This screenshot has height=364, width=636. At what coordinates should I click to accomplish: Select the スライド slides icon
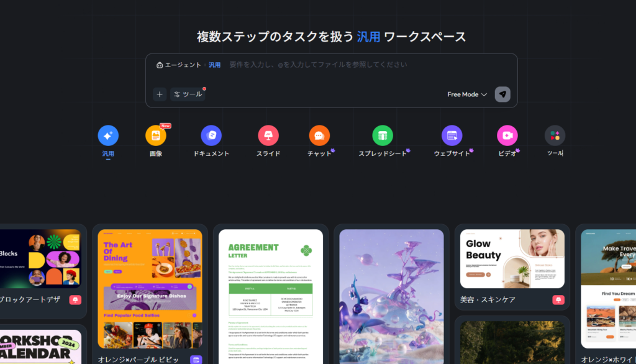click(x=268, y=135)
